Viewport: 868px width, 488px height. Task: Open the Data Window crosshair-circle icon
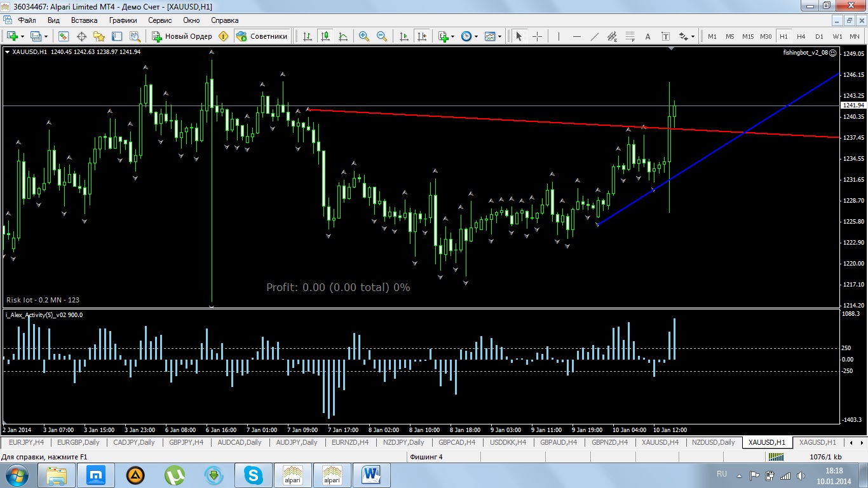[x=81, y=36]
